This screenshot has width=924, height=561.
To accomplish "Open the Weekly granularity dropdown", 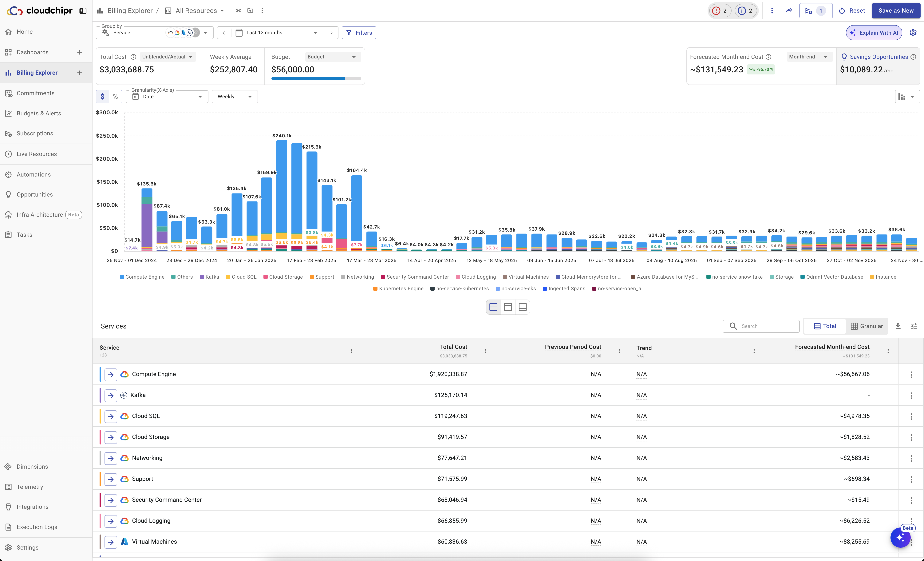I will point(234,96).
